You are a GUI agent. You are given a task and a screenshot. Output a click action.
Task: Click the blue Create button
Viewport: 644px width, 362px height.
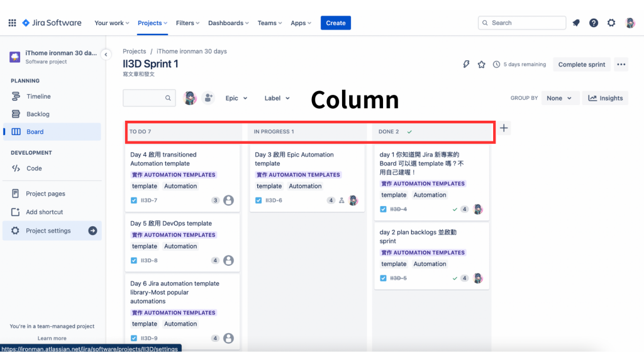click(336, 23)
